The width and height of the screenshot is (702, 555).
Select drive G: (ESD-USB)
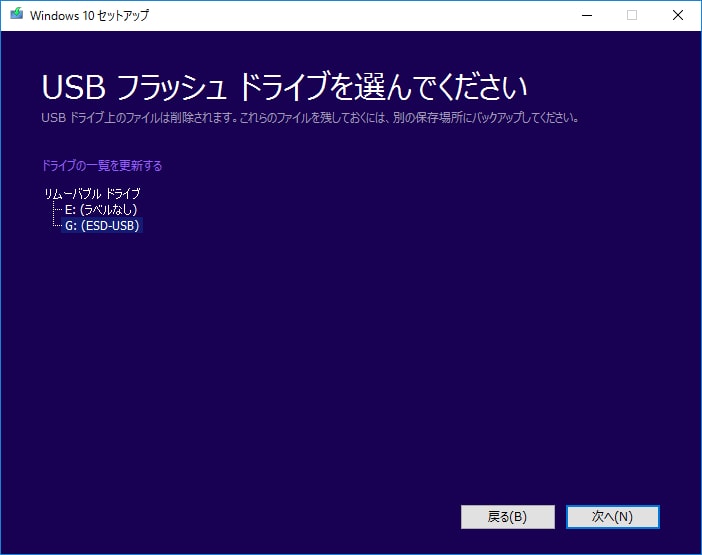(102, 226)
